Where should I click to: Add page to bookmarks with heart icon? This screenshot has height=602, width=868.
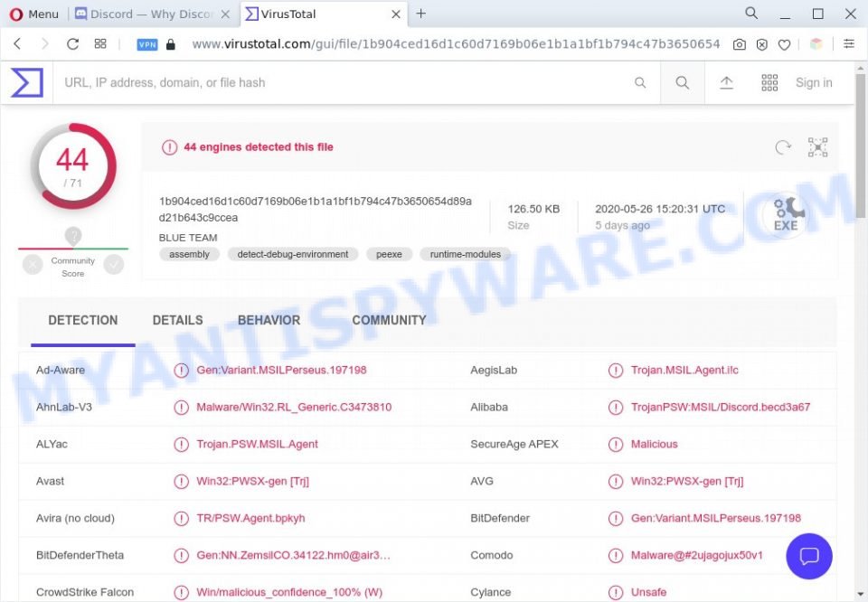click(785, 45)
